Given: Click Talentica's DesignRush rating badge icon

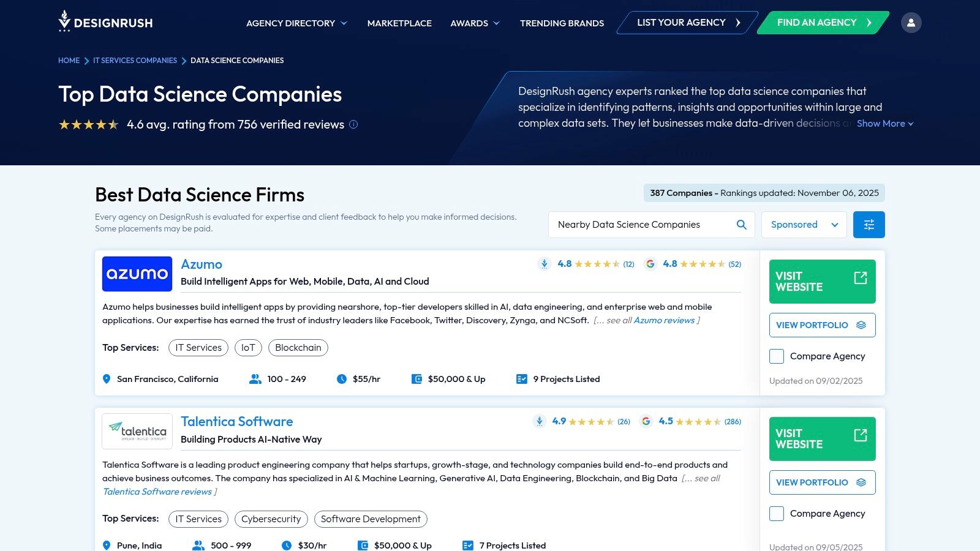Looking at the screenshot, I should (540, 421).
